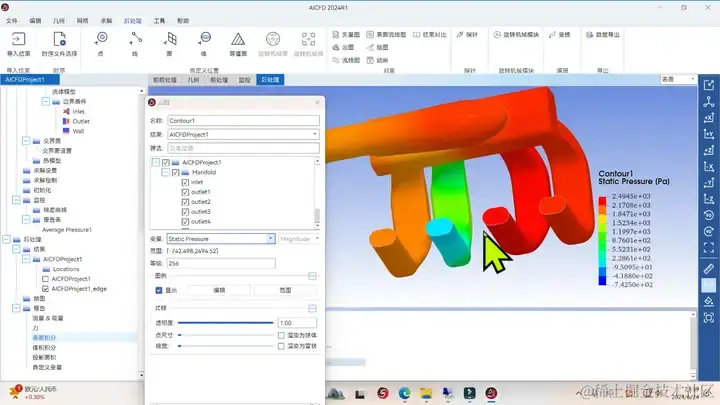Click the 等值面 isosurface tool
720x405 pixels.
point(238,39)
